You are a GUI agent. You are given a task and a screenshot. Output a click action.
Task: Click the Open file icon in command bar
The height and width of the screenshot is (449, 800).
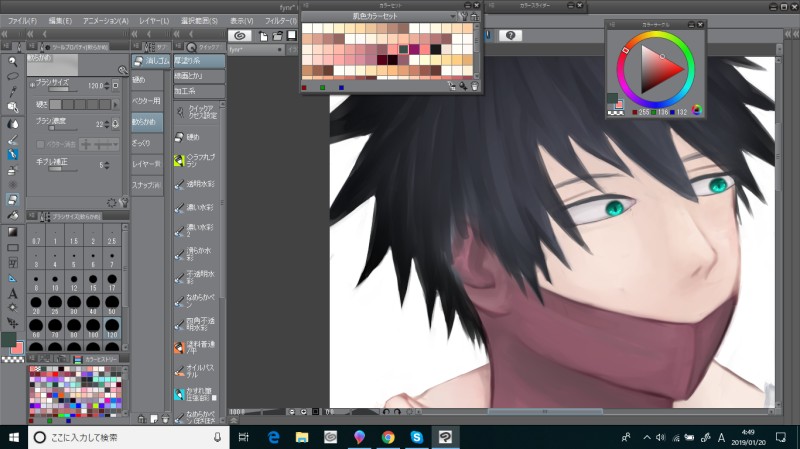tap(277, 35)
